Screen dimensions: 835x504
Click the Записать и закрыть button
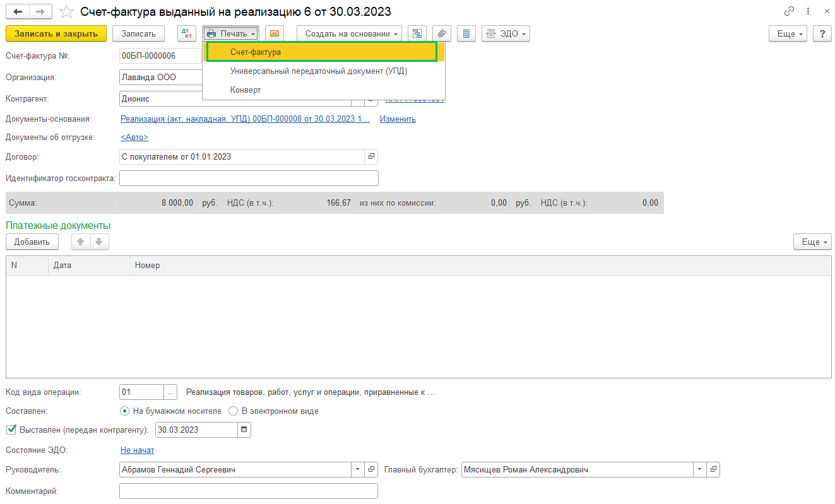click(56, 33)
